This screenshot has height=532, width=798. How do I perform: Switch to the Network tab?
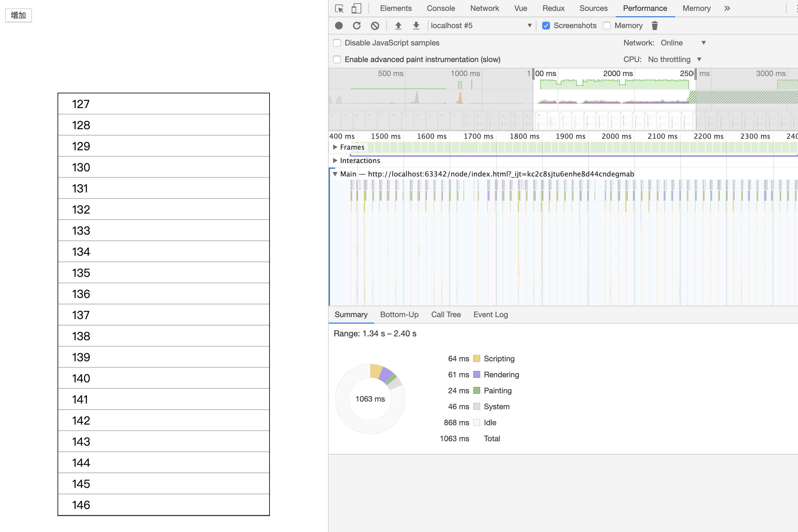[484, 9]
